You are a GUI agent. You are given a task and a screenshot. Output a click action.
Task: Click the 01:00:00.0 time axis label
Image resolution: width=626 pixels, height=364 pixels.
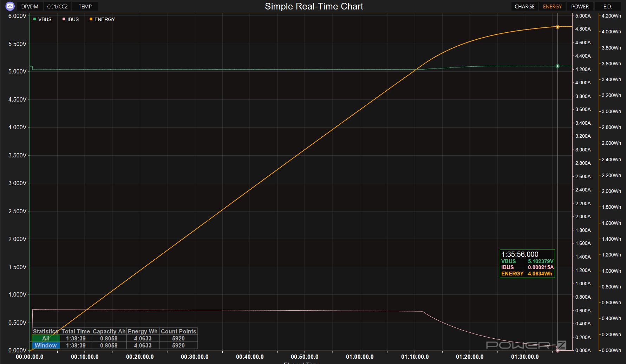pos(360,357)
